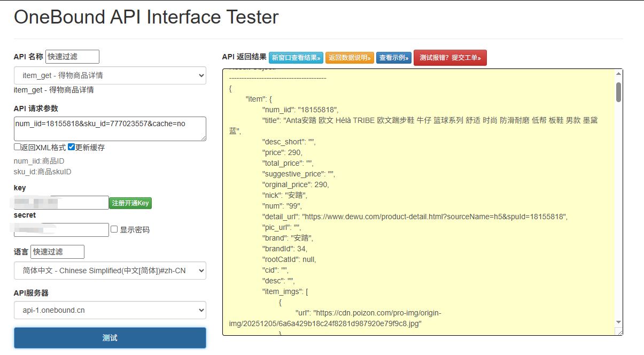Click the orange 返回数据说明 button

[x=350, y=58]
